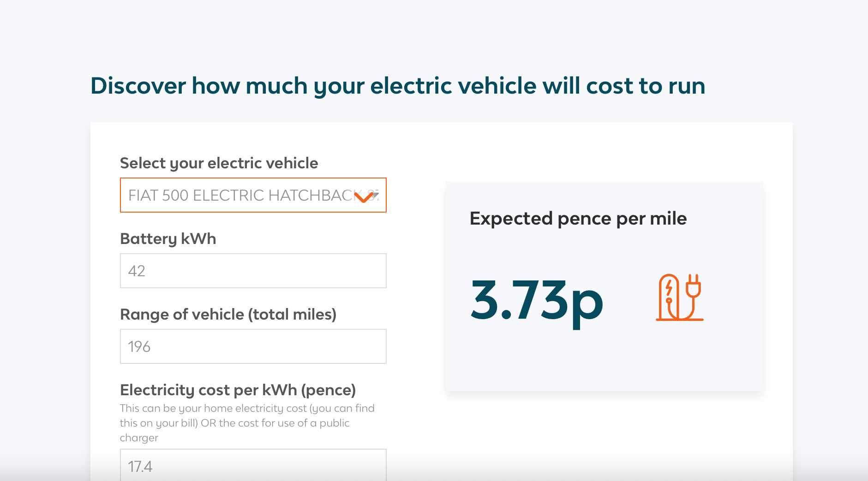Viewport: 868px width, 481px height.
Task: Click the Select your electric vehicle label
Action: pos(219,163)
